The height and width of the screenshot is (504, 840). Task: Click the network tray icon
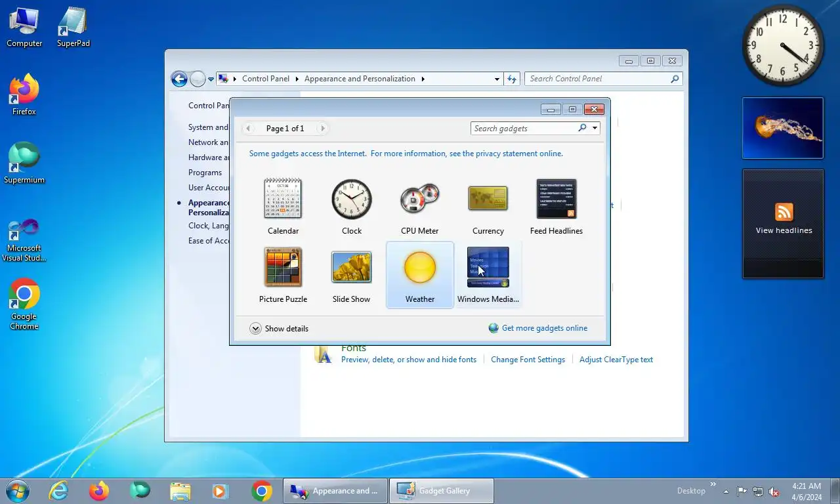[x=758, y=491]
